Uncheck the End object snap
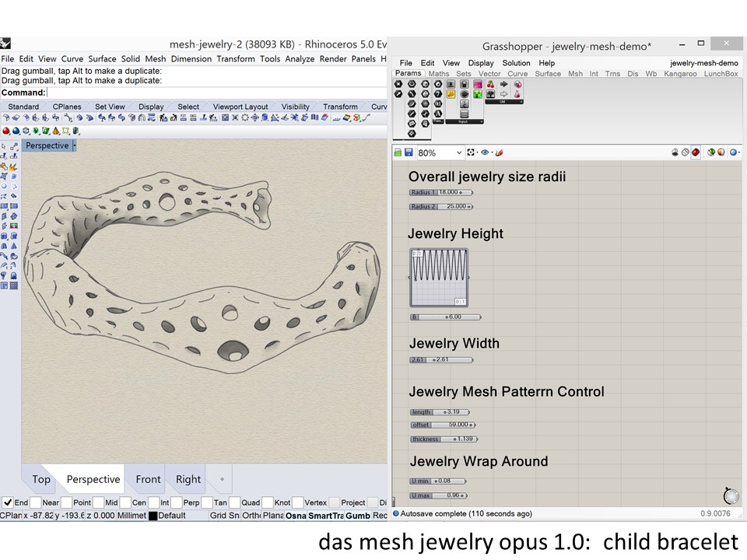747x560 pixels. (x=7, y=502)
